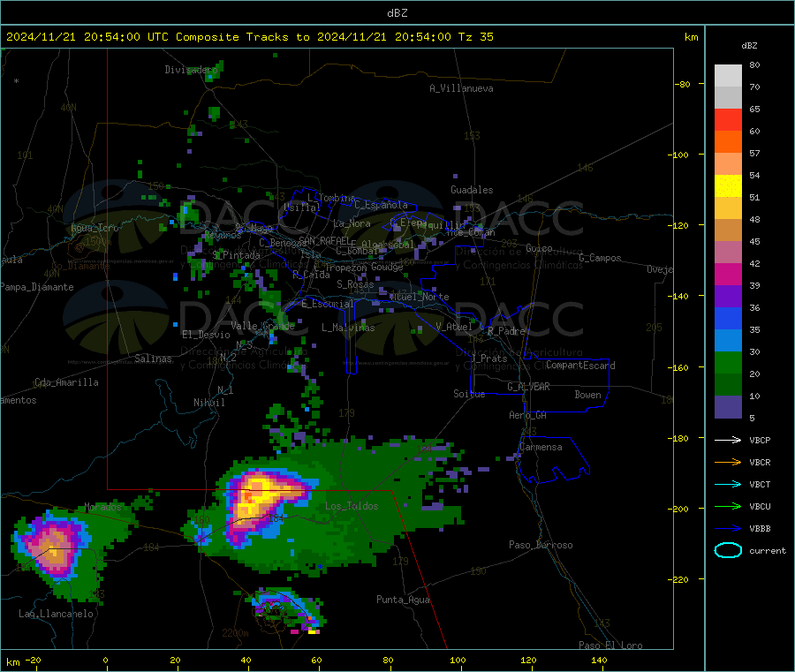795x672 pixels.
Task: Click the 'Carmensa' place label
Action: point(541,447)
